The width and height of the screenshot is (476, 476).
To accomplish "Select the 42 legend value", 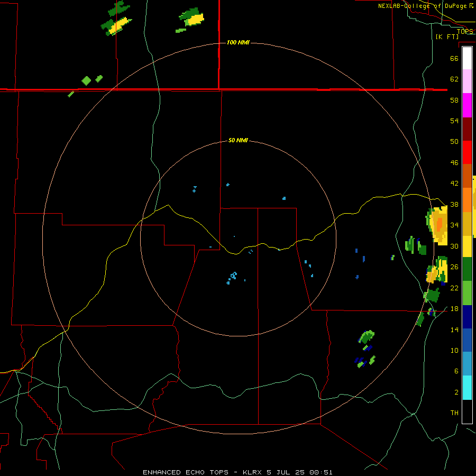I will point(454,184).
